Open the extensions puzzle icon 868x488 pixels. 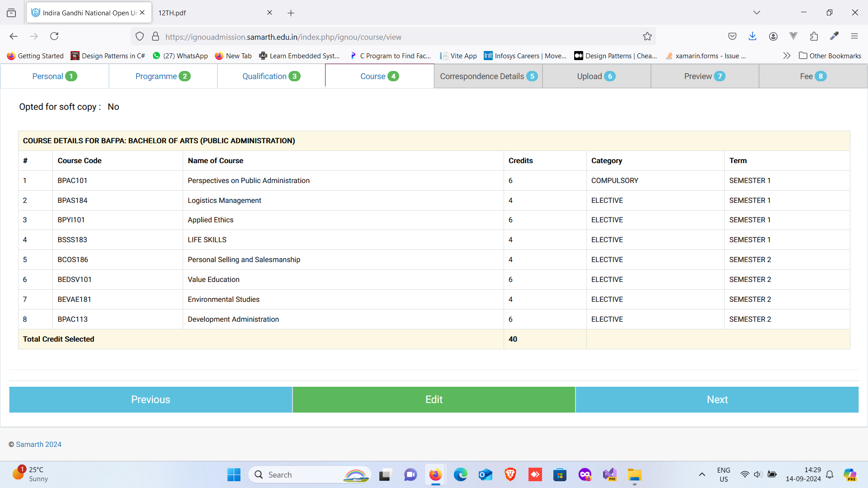click(814, 36)
